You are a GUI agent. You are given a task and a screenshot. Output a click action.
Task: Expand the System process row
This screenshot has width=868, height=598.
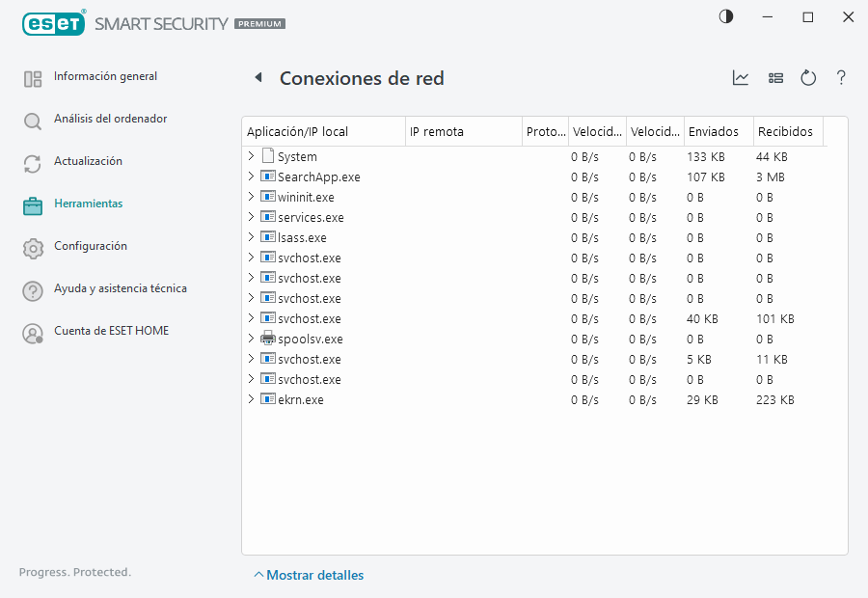[x=251, y=156]
